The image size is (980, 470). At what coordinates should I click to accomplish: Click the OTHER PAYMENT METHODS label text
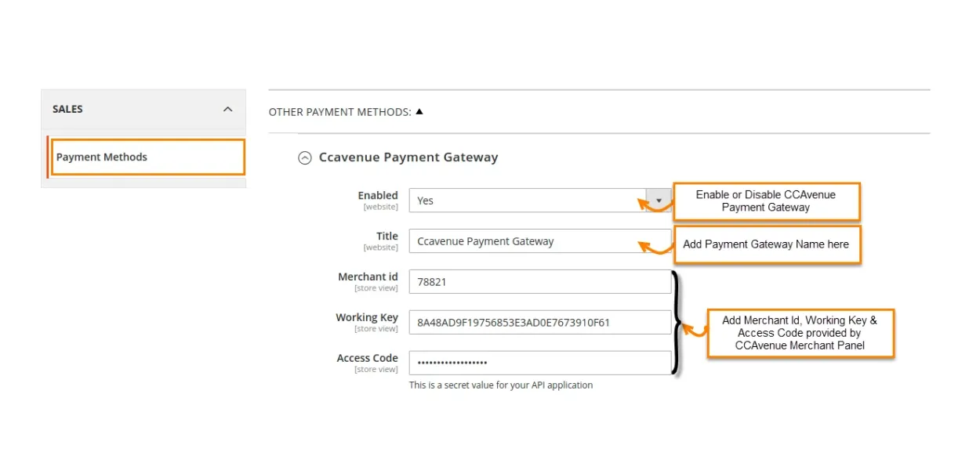pos(339,112)
